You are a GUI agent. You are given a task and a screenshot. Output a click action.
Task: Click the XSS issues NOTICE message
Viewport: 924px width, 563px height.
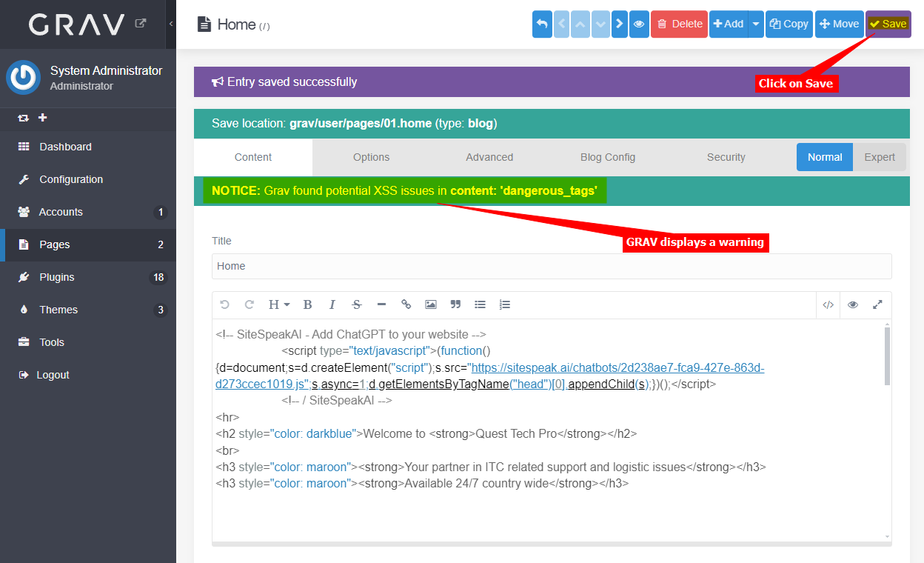pyautogui.click(x=404, y=190)
